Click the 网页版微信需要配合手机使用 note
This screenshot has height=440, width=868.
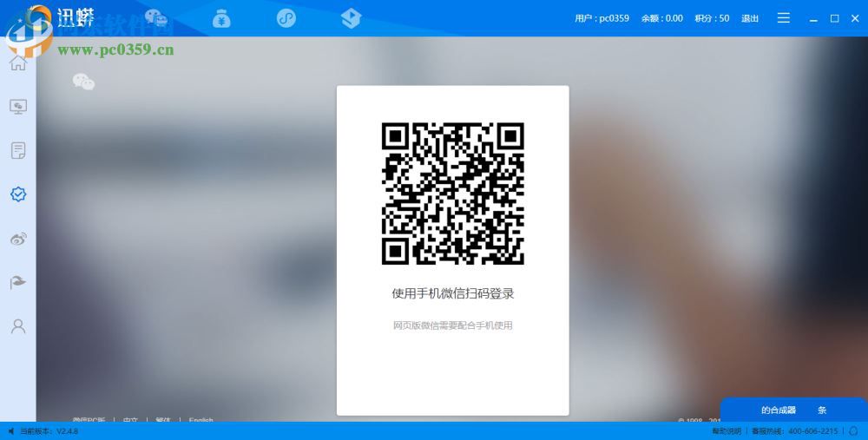click(453, 325)
